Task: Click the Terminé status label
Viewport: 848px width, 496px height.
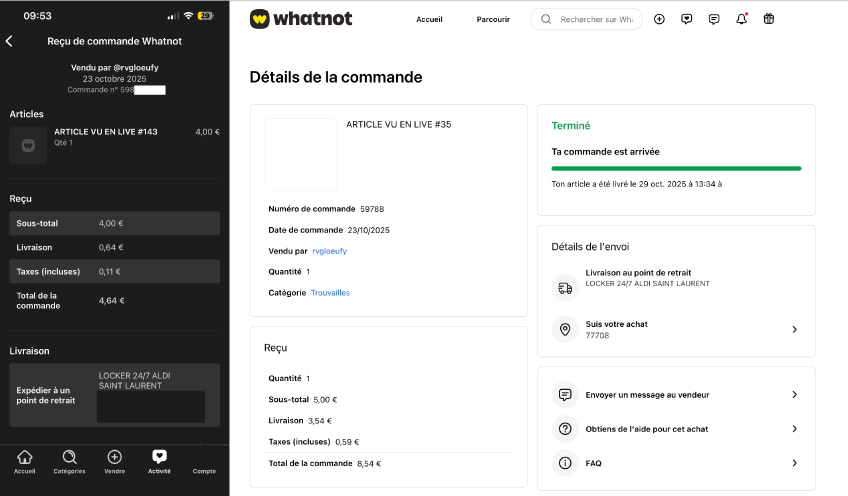Action: [571, 125]
